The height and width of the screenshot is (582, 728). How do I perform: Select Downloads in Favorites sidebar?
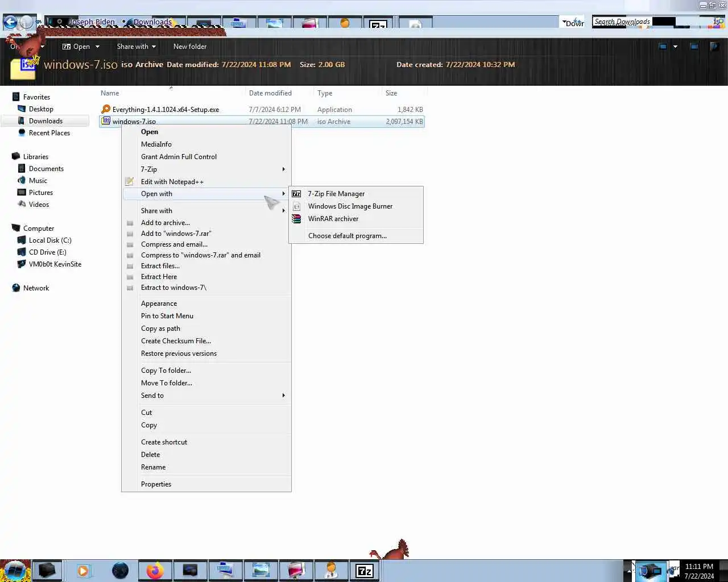click(45, 121)
